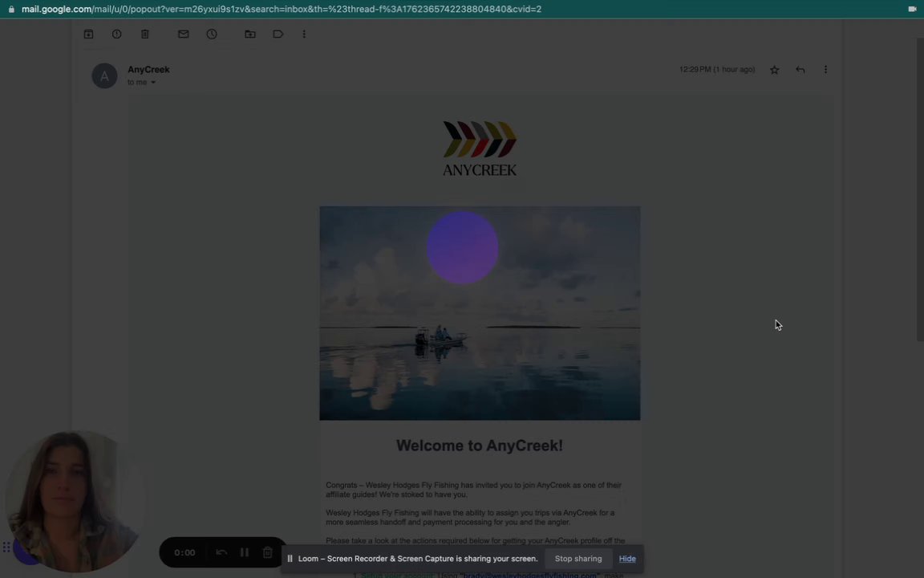
Task: Click the 'Welcome to AnyCreek!' heading
Action: [x=480, y=446]
